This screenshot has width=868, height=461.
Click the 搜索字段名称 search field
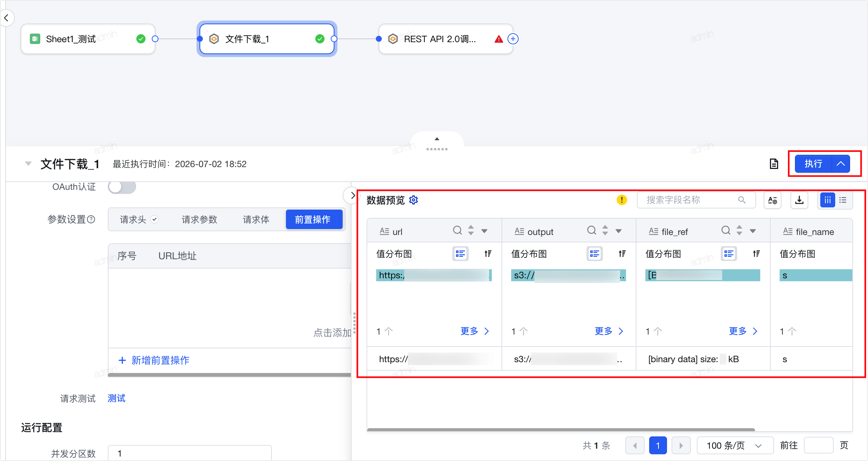696,200
